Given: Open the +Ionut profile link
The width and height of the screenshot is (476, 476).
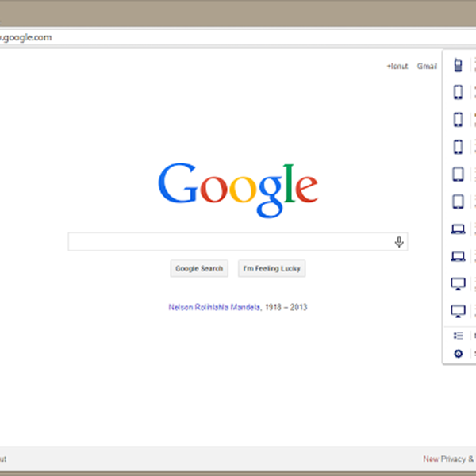Looking at the screenshot, I should 397,66.
